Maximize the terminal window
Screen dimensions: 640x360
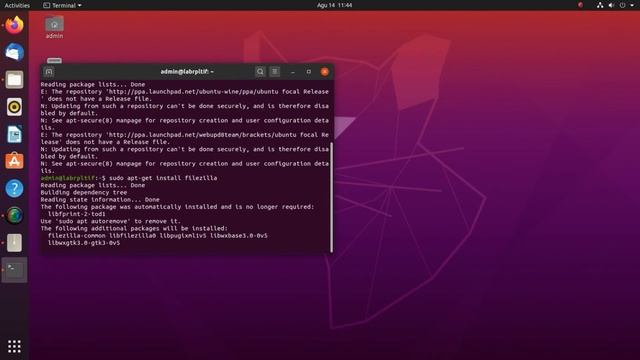point(309,72)
